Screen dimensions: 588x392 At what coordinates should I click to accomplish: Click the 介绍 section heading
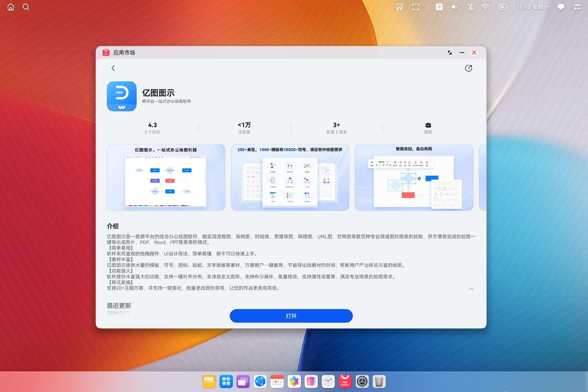113,226
